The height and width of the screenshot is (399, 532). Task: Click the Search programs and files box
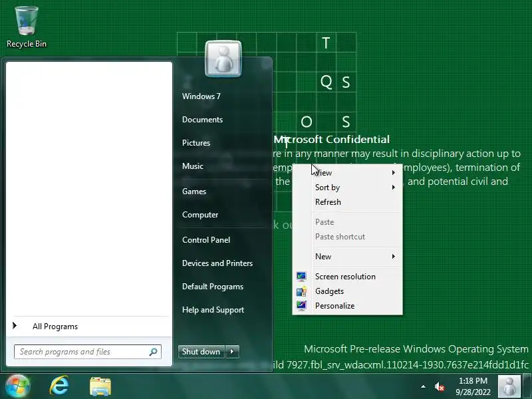point(88,352)
